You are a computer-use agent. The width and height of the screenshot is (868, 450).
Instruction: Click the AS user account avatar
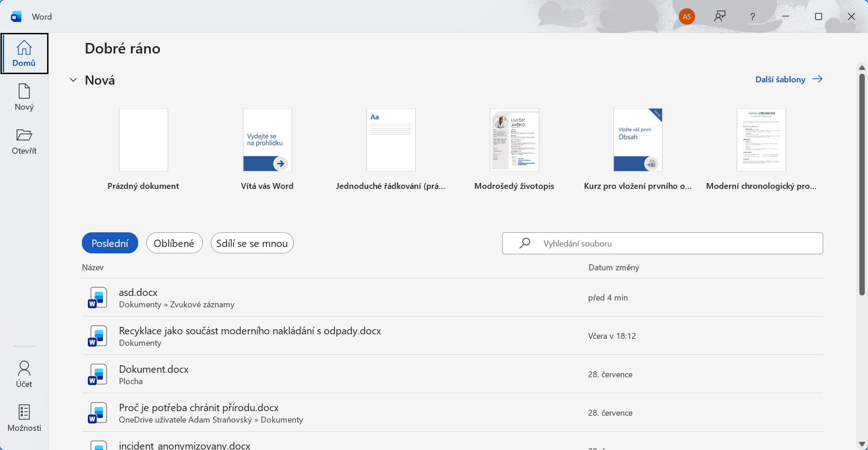[686, 17]
